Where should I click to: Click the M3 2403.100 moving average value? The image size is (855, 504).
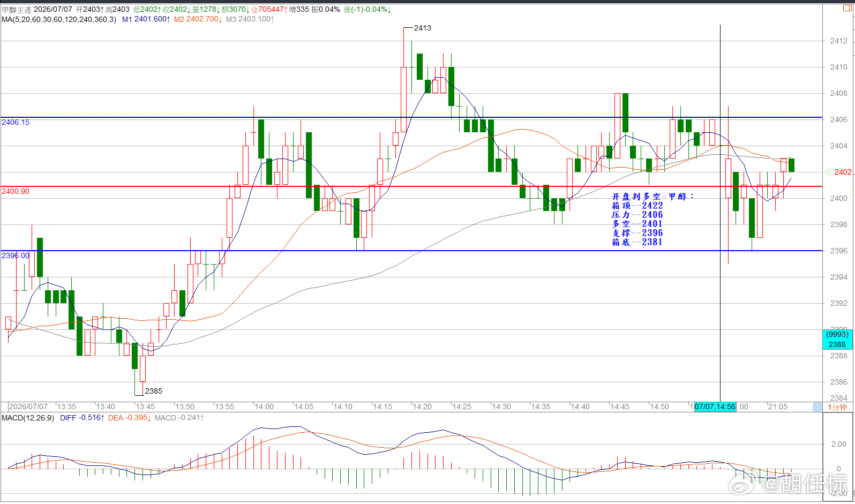(250, 19)
